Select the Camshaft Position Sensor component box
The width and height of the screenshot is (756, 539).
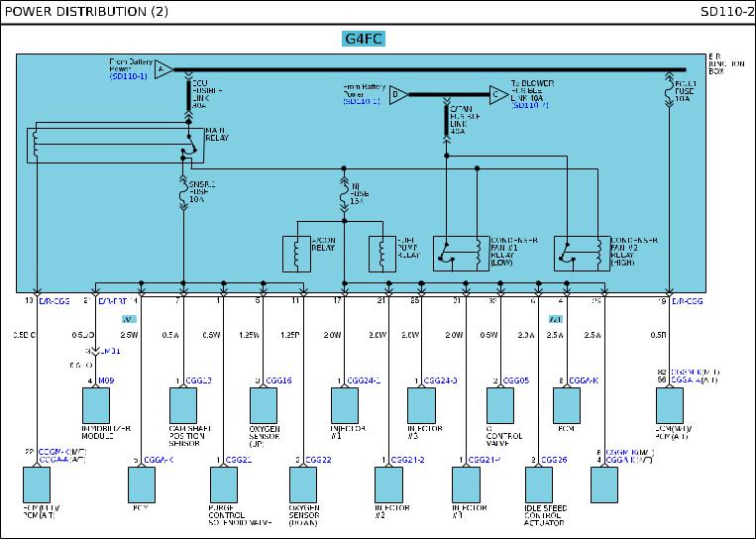click(x=183, y=406)
